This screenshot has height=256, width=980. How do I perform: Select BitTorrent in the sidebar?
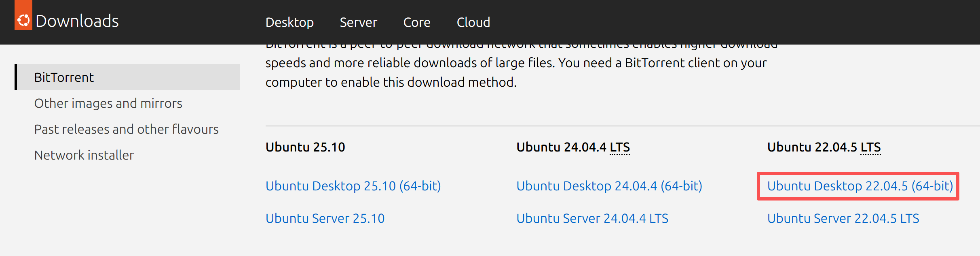click(64, 77)
